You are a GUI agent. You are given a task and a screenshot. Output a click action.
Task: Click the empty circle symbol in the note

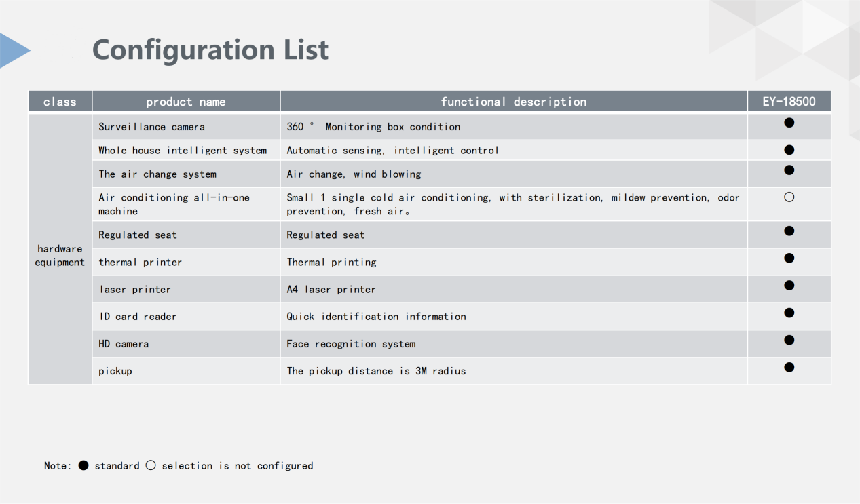point(151,465)
